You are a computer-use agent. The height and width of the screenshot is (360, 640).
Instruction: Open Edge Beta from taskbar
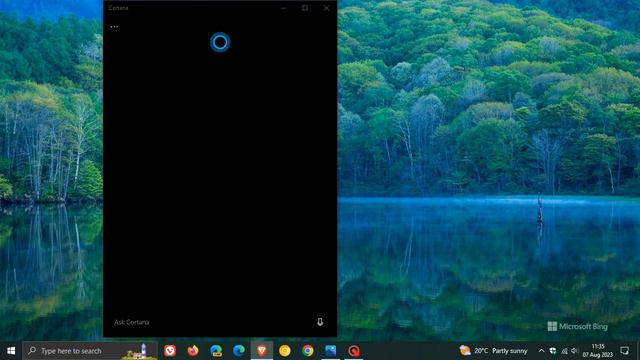[216, 351]
